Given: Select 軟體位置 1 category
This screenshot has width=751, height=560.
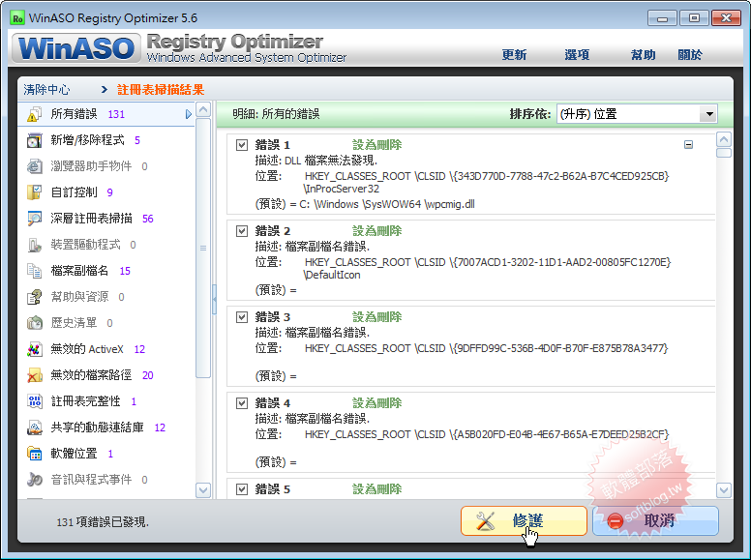Looking at the screenshot, I should coord(106,454).
